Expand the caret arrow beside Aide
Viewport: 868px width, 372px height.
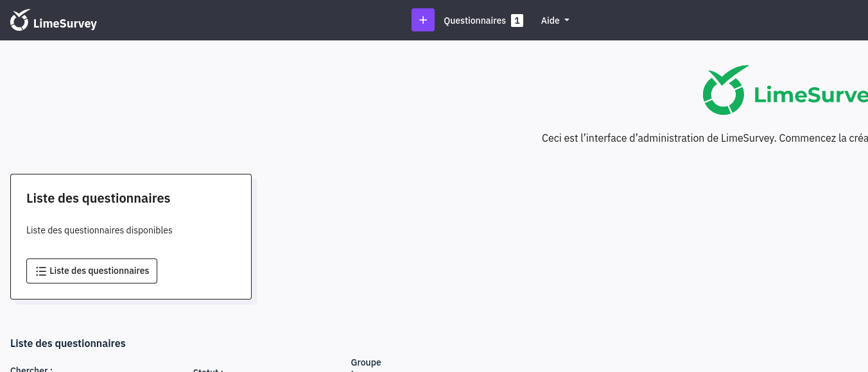pos(567,21)
